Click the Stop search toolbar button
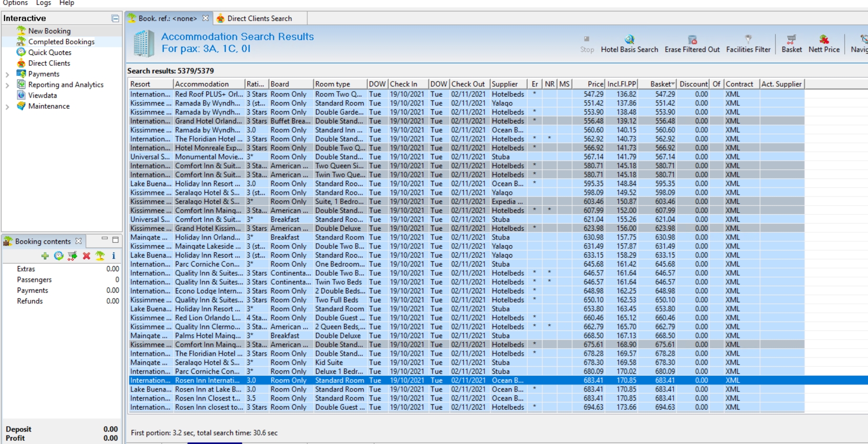868x444 pixels. [x=587, y=44]
